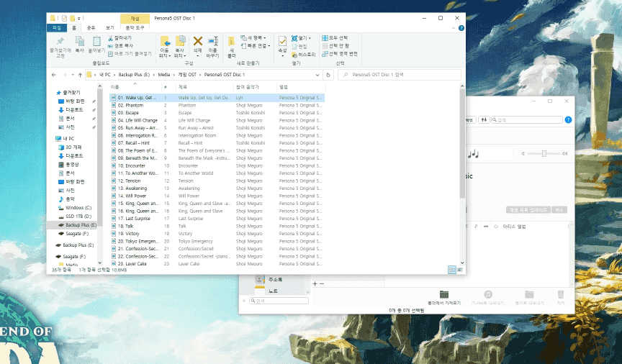Click the 내 PC breadcrumb in address bar
Viewport: 622px width, 364px height.
coord(105,75)
